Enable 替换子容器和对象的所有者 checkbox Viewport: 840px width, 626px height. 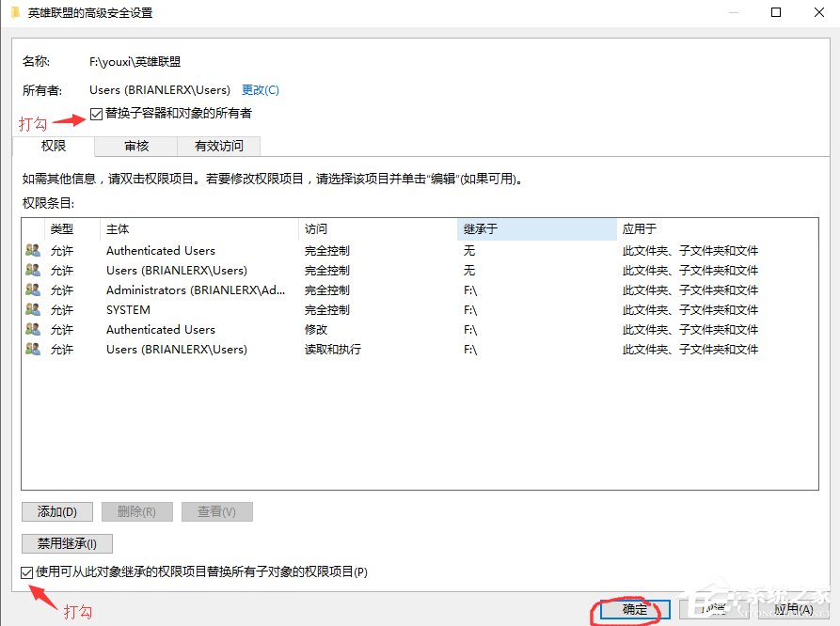[x=95, y=114]
